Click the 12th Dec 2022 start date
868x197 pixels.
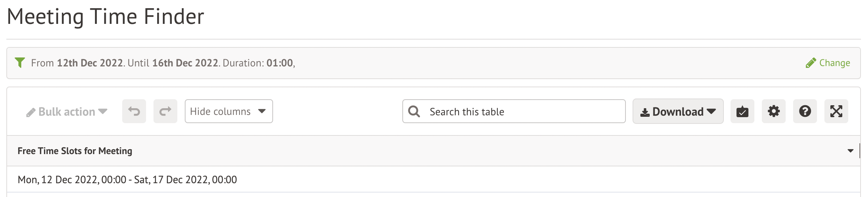pyautogui.click(x=90, y=63)
